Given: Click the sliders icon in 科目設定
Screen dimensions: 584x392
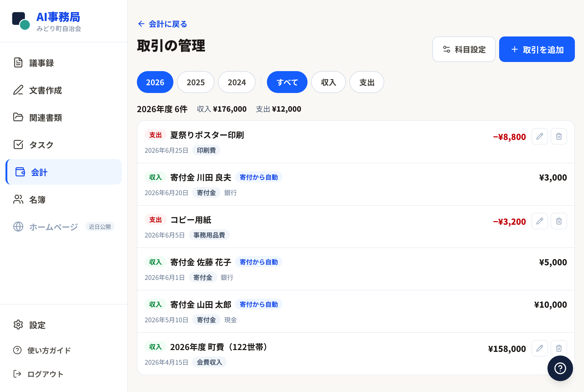Looking at the screenshot, I should point(447,49).
